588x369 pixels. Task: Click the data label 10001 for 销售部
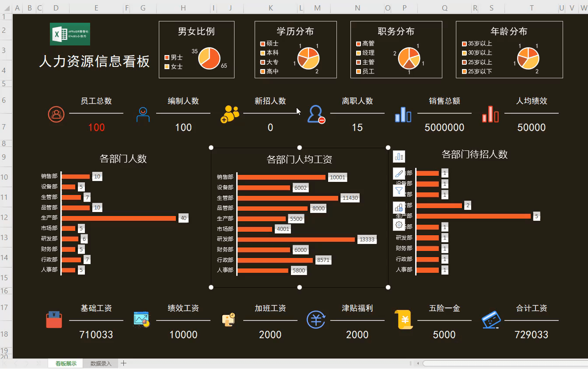(337, 178)
